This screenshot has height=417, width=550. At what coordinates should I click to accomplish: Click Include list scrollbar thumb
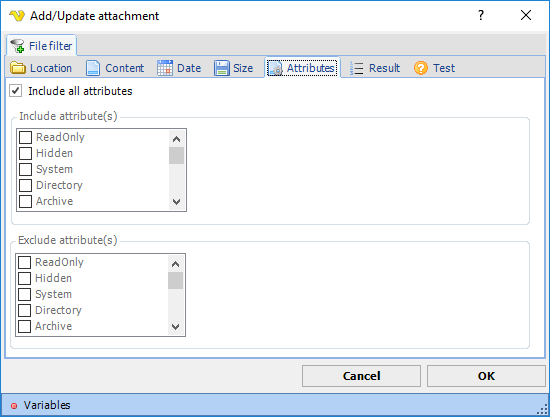coord(176,156)
